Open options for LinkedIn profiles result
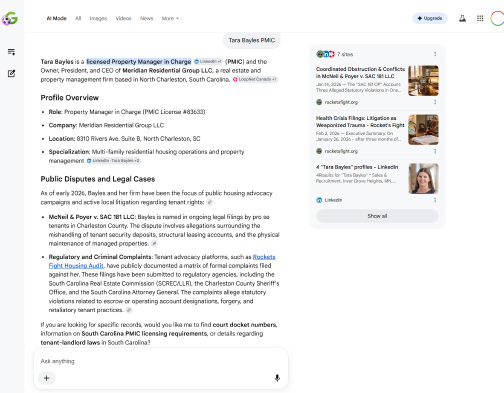Viewport: 504px width, 393px height. coord(435,200)
